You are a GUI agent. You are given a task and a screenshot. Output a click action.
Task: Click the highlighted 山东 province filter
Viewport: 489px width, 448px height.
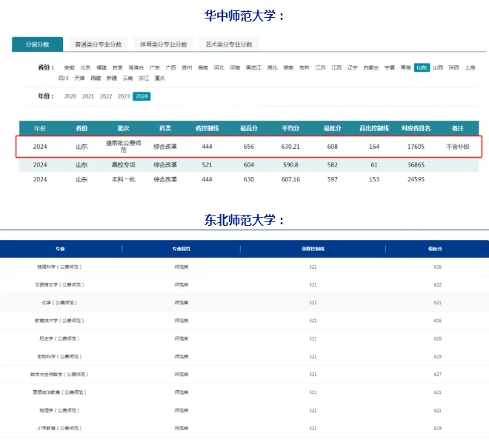(x=422, y=67)
